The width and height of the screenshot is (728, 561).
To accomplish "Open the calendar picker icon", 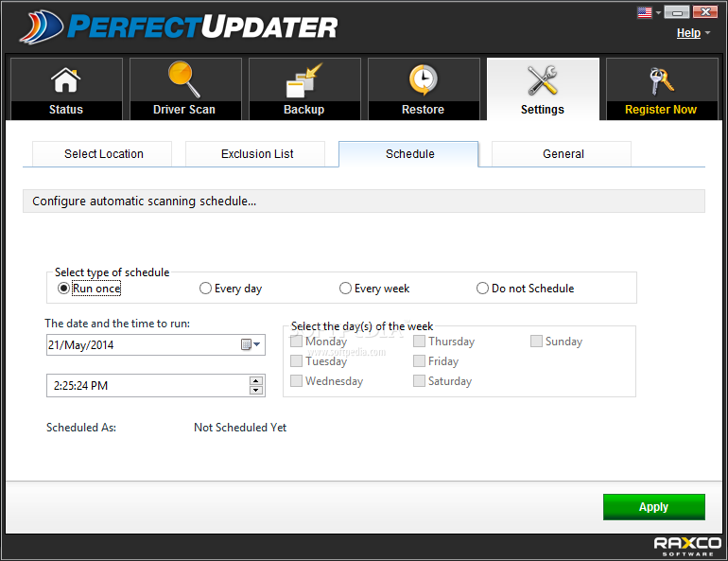I will tap(246, 344).
